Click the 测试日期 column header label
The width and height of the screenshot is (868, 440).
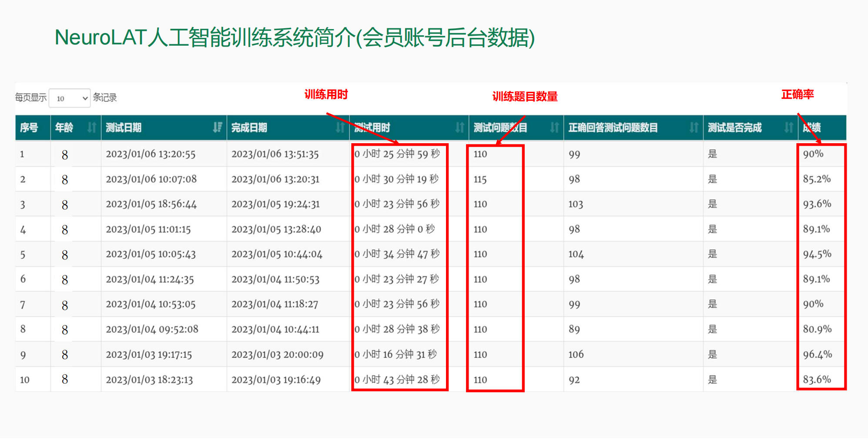(124, 128)
